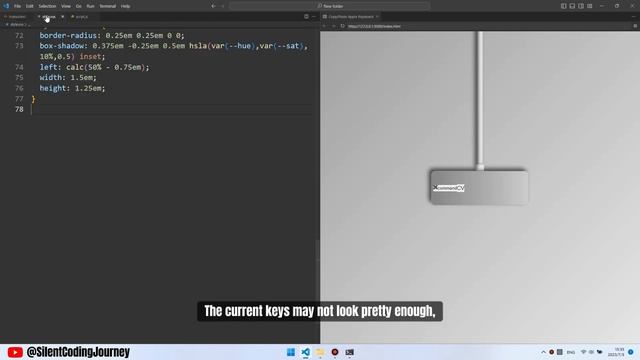Click the preview URL address bar
The image size is (640, 360).
(488, 26)
